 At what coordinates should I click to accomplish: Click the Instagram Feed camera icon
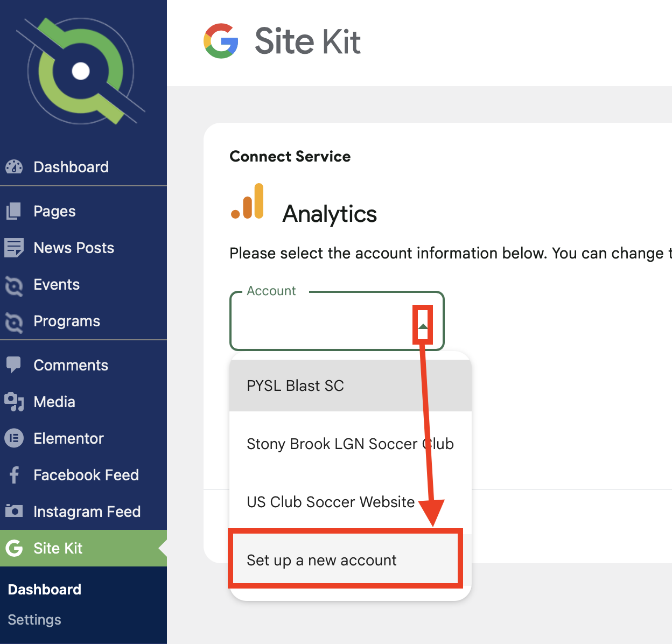click(x=14, y=510)
